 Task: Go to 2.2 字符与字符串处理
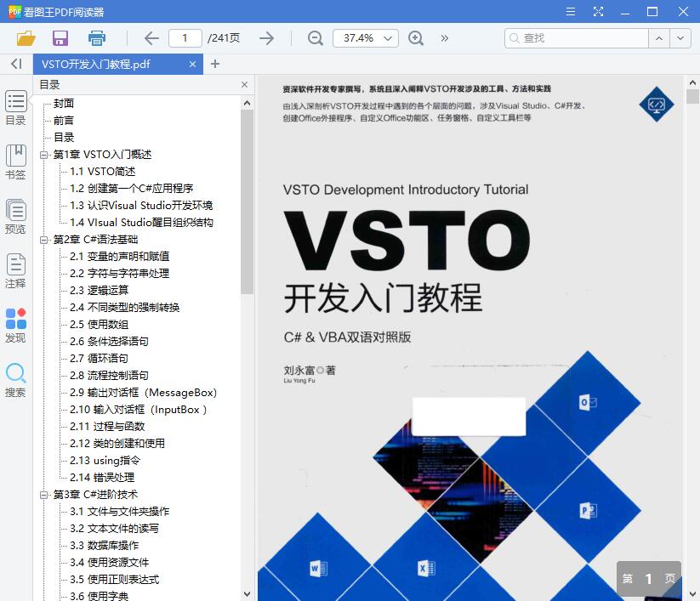tap(120, 274)
